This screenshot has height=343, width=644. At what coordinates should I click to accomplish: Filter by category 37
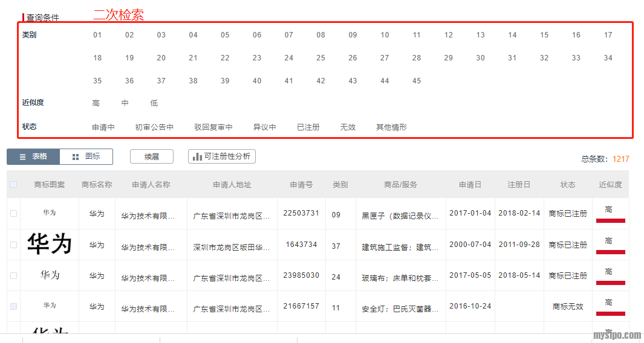[161, 81]
